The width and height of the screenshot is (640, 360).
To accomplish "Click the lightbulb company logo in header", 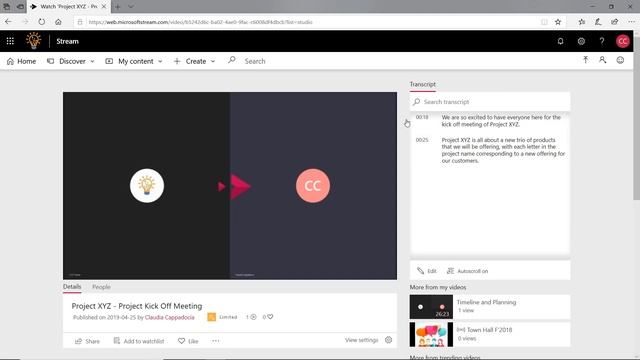I will (33, 41).
